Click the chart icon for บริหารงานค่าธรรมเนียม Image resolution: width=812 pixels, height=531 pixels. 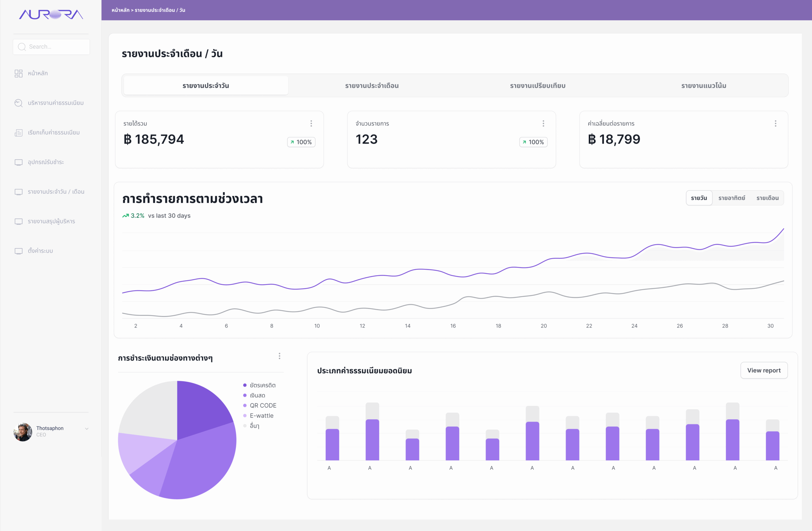pos(18,103)
